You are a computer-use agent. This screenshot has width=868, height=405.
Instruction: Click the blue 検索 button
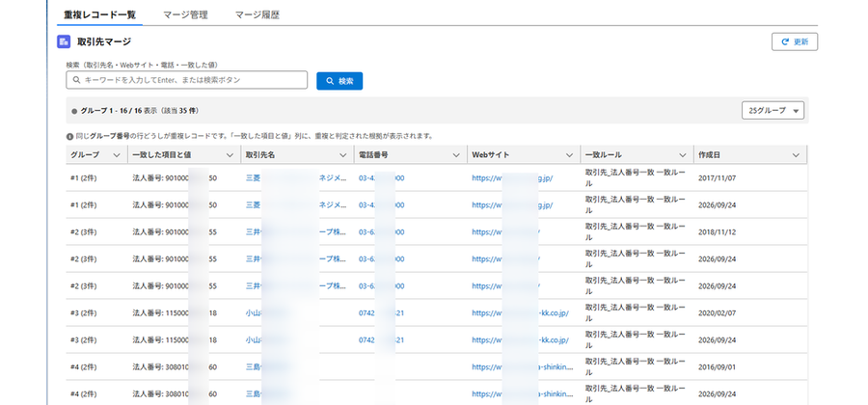pyautogui.click(x=339, y=81)
